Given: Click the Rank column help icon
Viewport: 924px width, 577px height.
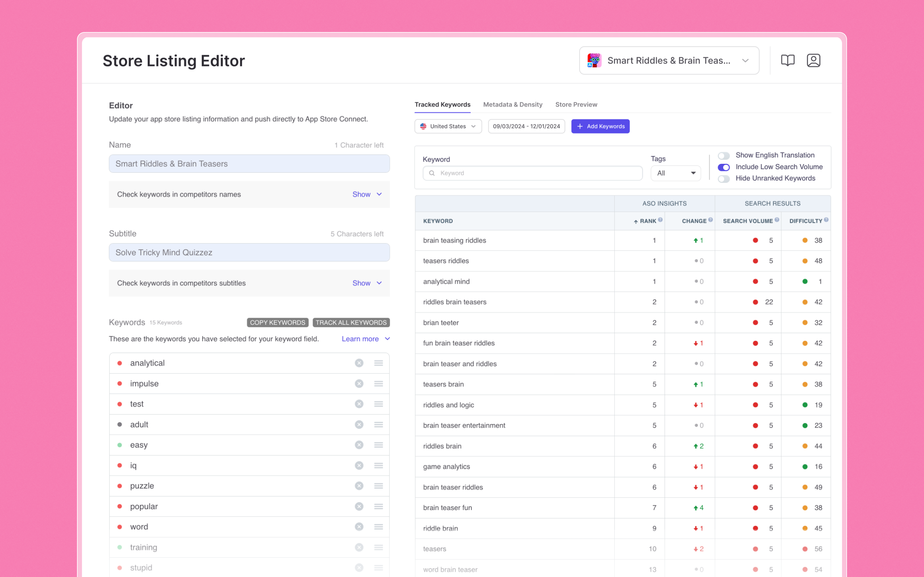Looking at the screenshot, I should [x=660, y=220].
